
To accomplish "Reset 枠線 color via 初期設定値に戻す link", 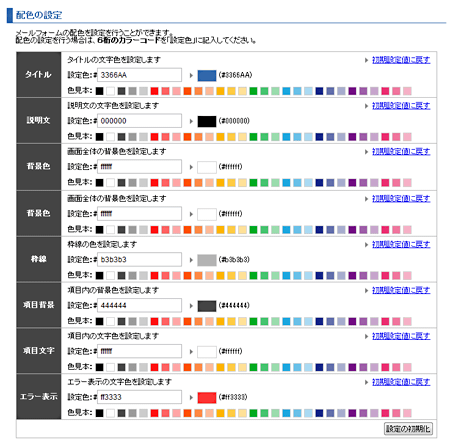I will (401, 244).
